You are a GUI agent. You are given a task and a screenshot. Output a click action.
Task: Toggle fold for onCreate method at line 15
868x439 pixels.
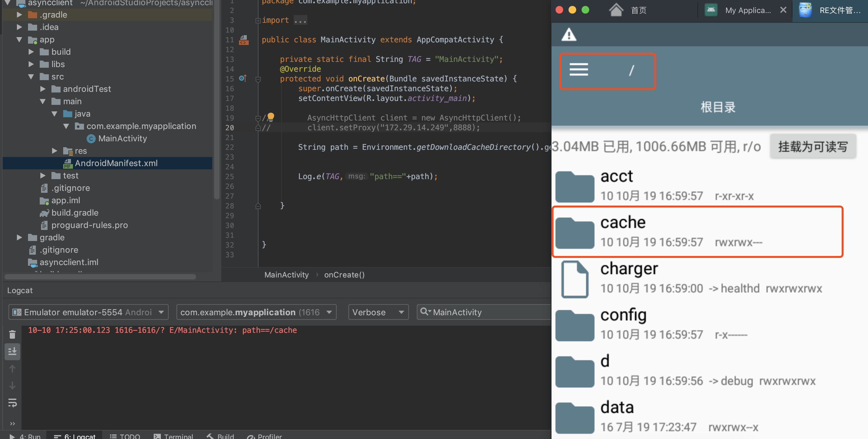258,79
